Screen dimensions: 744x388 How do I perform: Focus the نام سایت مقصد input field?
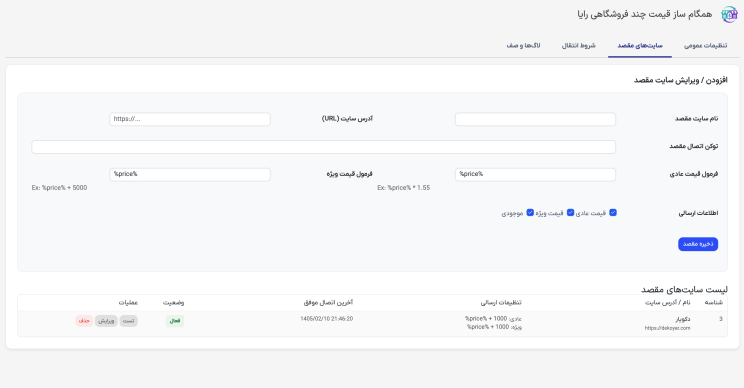535,119
